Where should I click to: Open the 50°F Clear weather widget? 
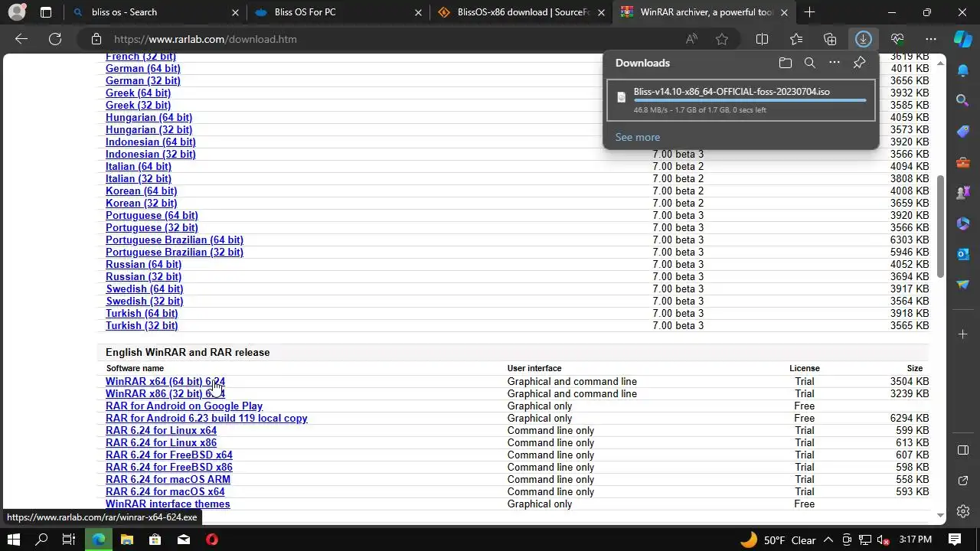(x=778, y=540)
